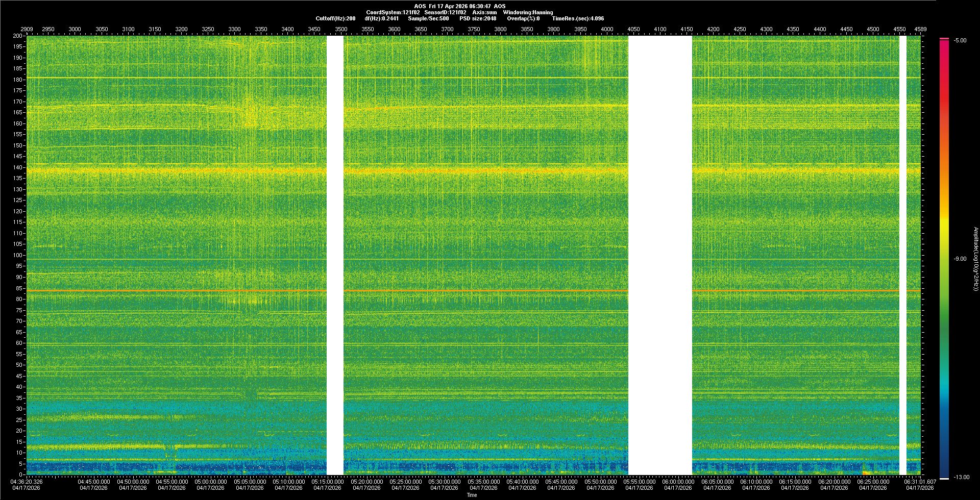Click the Amplitude colorbar axis title
Image resolution: width=980 pixels, height=500 pixels.
975,259
